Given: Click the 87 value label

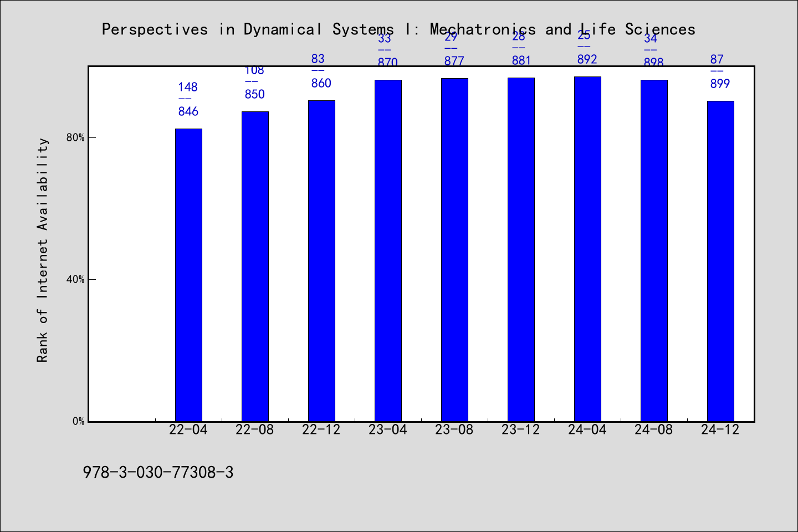Looking at the screenshot, I should pyautogui.click(x=717, y=59).
